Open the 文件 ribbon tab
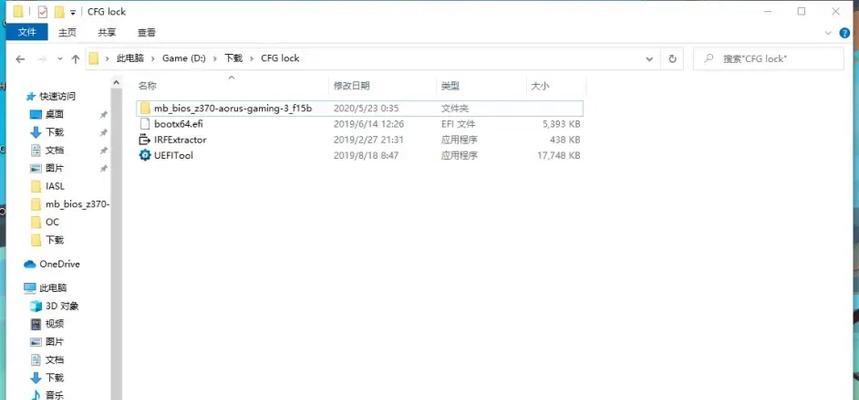The image size is (859, 400). [x=27, y=32]
